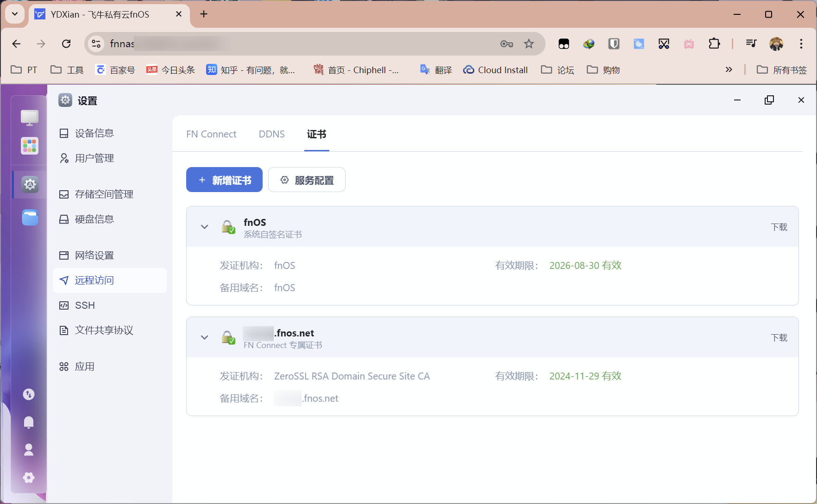The height and width of the screenshot is (504, 817).
Task: Switch to the FN Connect tab
Action: coord(211,134)
